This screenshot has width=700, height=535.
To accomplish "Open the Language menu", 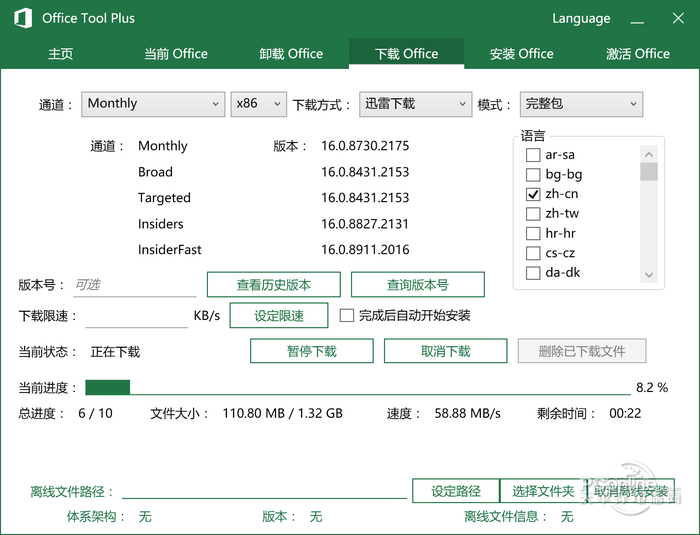I will (x=580, y=19).
